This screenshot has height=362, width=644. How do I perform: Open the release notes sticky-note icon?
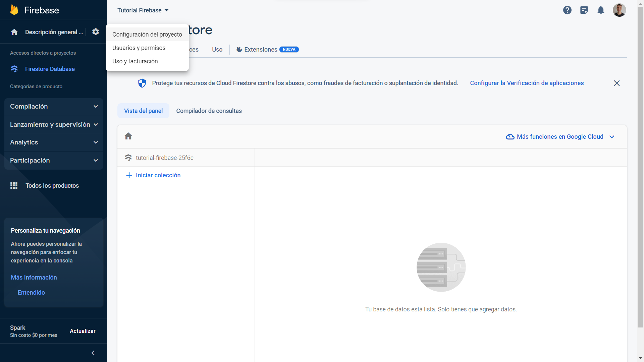[x=584, y=10]
